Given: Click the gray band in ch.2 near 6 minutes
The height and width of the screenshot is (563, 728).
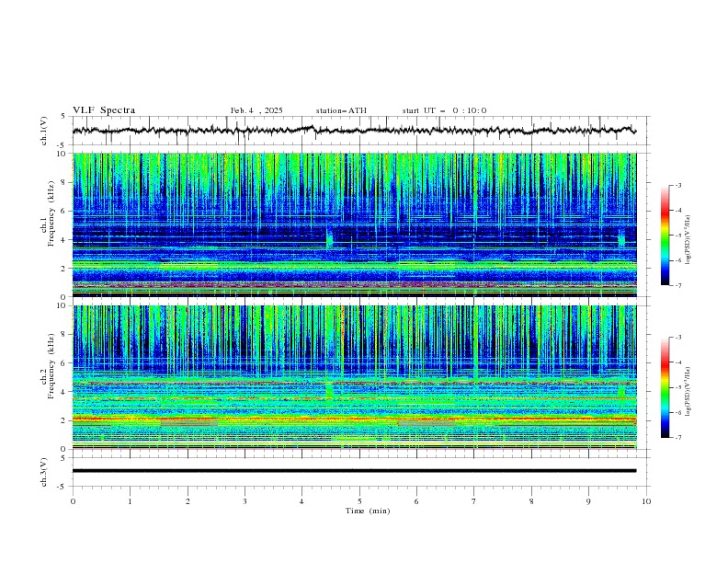Looking at the screenshot, I should (x=427, y=423).
